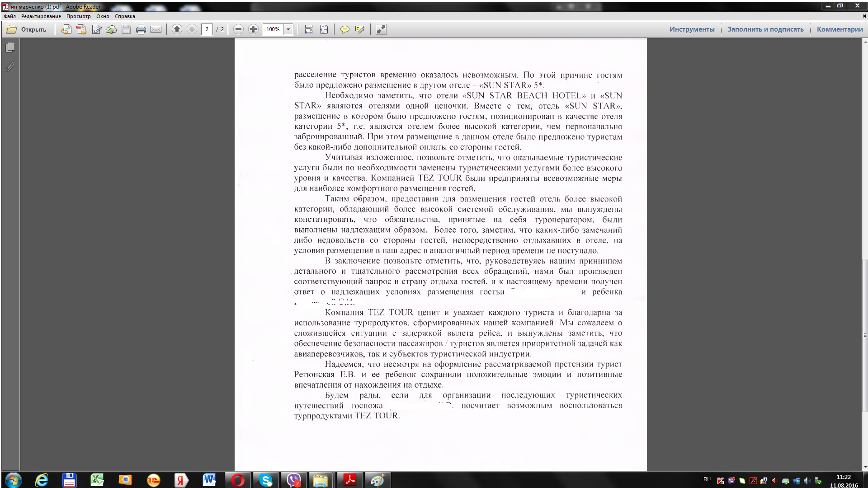Expand the Инструменты tools pane
The image size is (868, 488).
692,29
